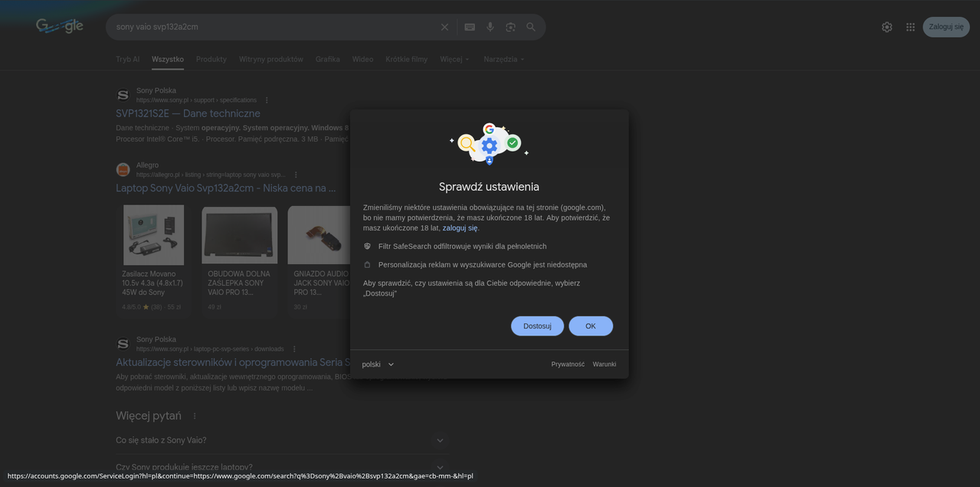980x487 pixels.
Task: Clear the search box with the X icon
Action: click(x=444, y=27)
